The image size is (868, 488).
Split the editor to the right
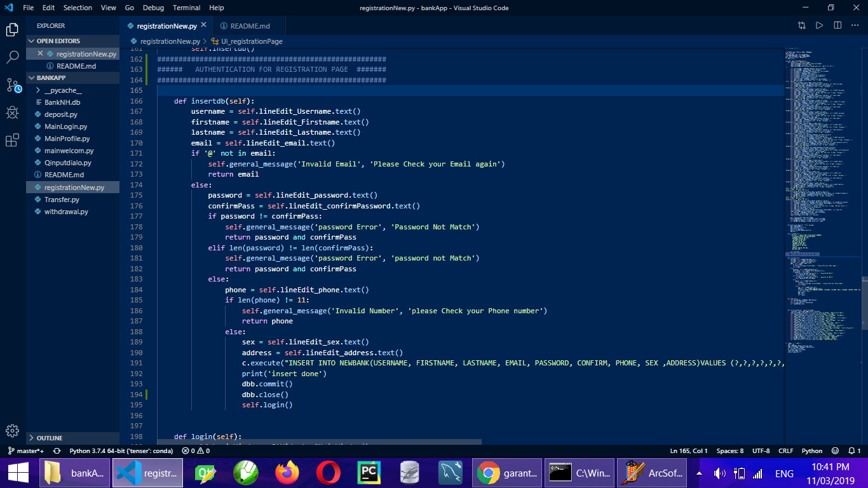(837, 25)
